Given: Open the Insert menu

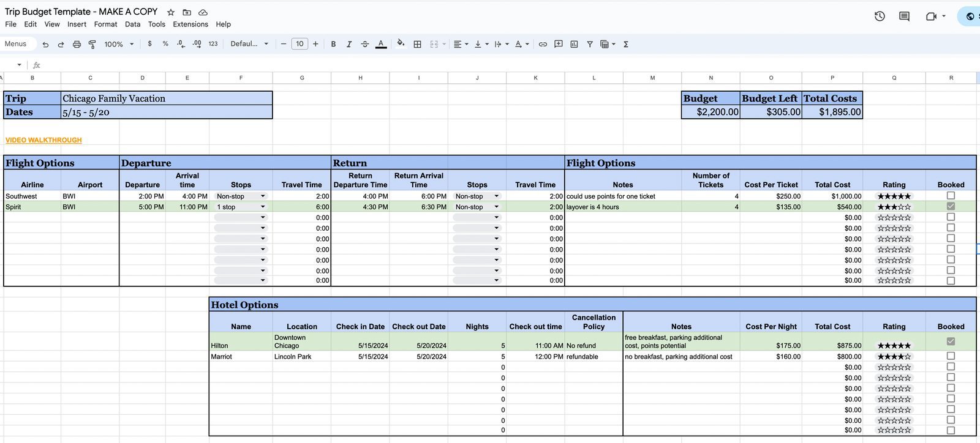Looking at the screenshot, I should (77, 24).
